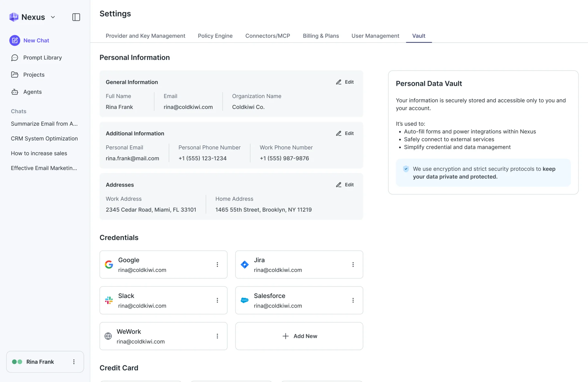
Task: Go to Connectors/MCP tab
Action: (x=268, y=36)
